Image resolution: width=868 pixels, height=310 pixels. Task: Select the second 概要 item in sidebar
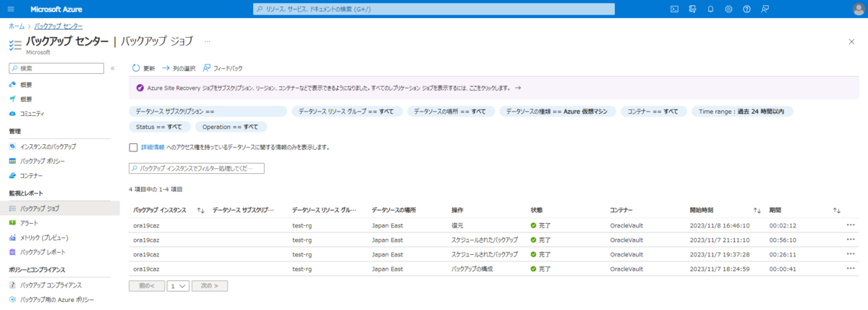[x=26, y=99]
